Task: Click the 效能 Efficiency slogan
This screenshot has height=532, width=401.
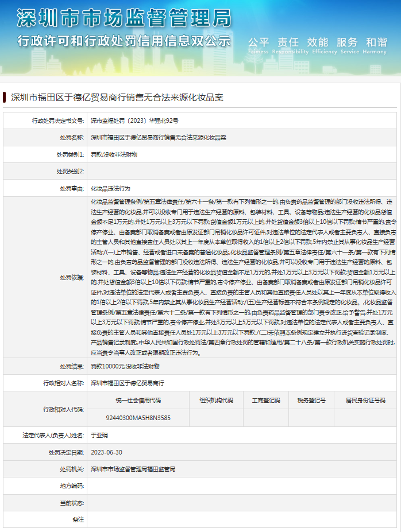Action: pos(325,45)
